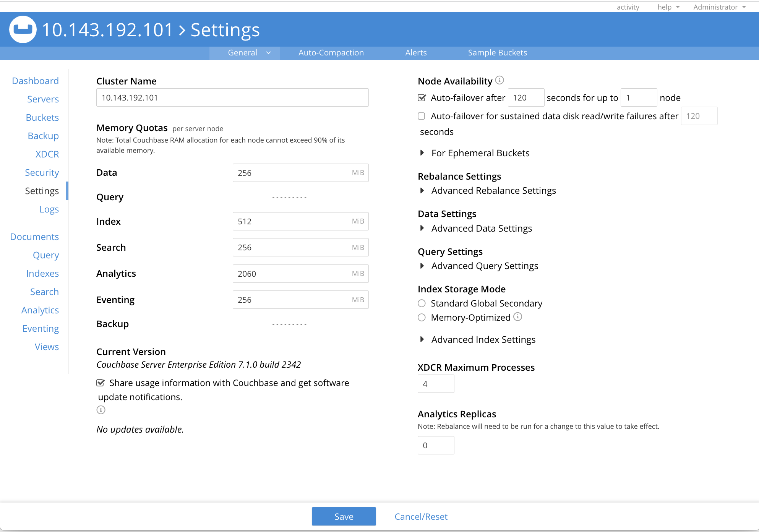Click the Cancel/Reset link
The image size is (759, 532).
coord(421,516)
